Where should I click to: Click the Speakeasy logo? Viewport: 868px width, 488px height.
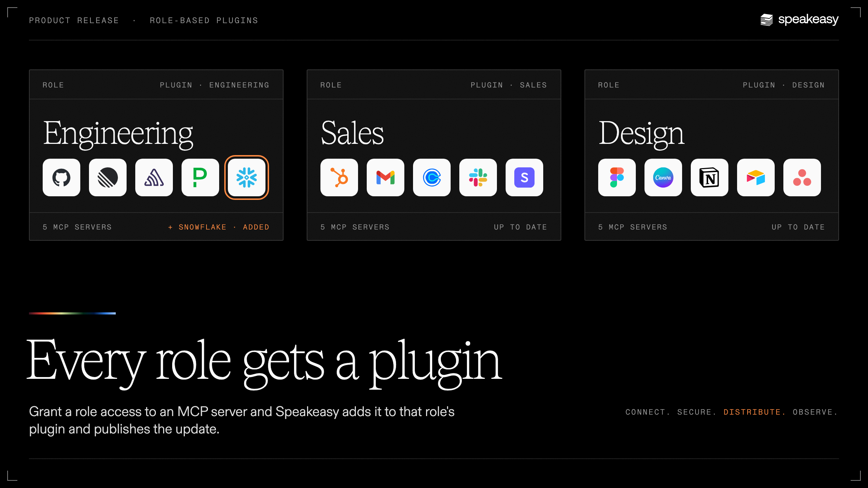click(799, 20)
